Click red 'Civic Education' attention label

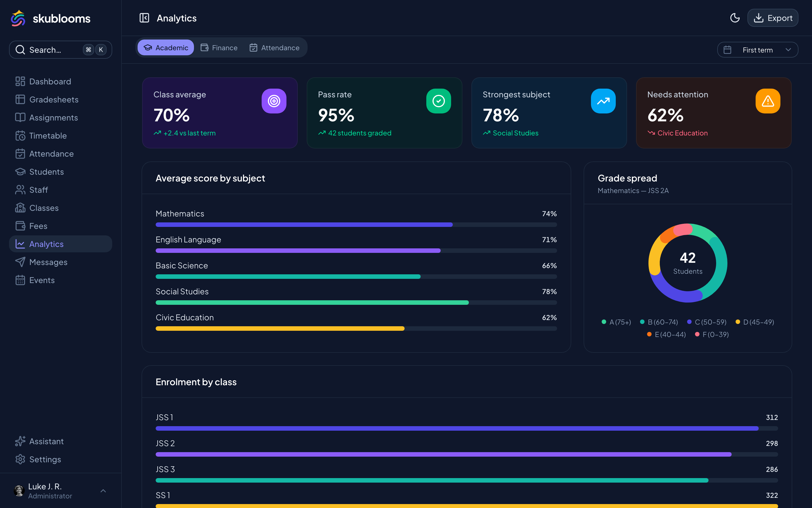683,133
